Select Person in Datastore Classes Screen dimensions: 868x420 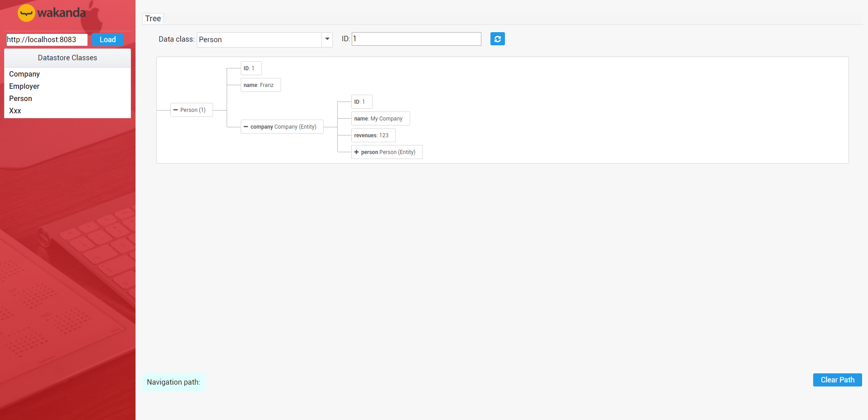pos(20,98)
